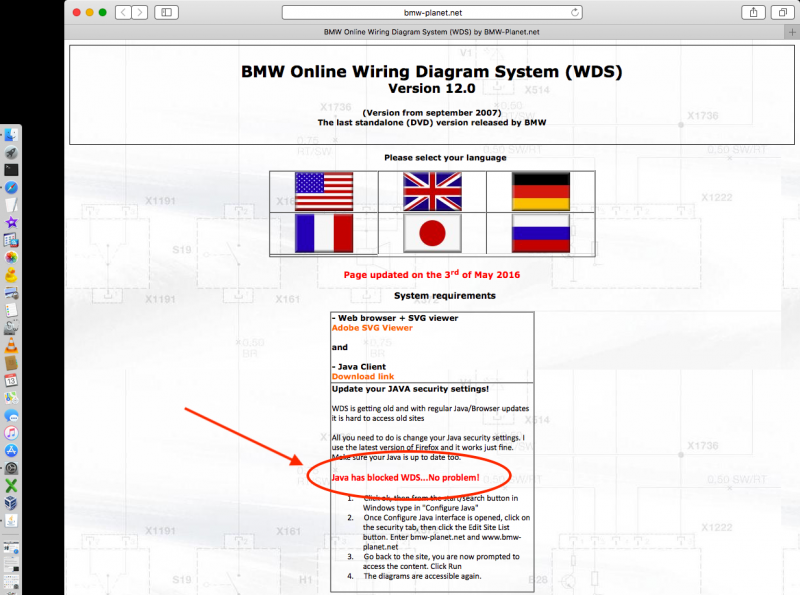Choose the United States flag language
The height and width of the screenshot is (595, 800).
click(323, 191)
